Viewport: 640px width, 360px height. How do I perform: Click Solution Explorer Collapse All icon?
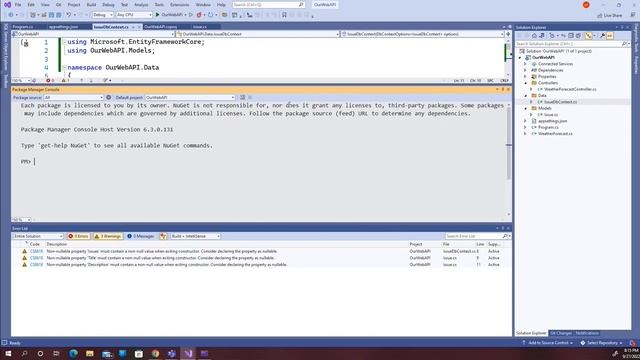[571, 36]
